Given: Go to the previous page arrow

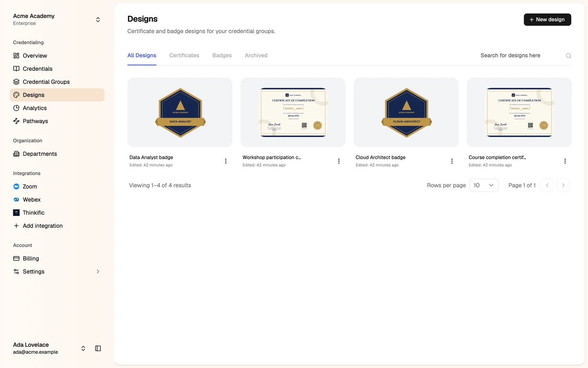Looking at the screenshot, I should tap(547, 185).
